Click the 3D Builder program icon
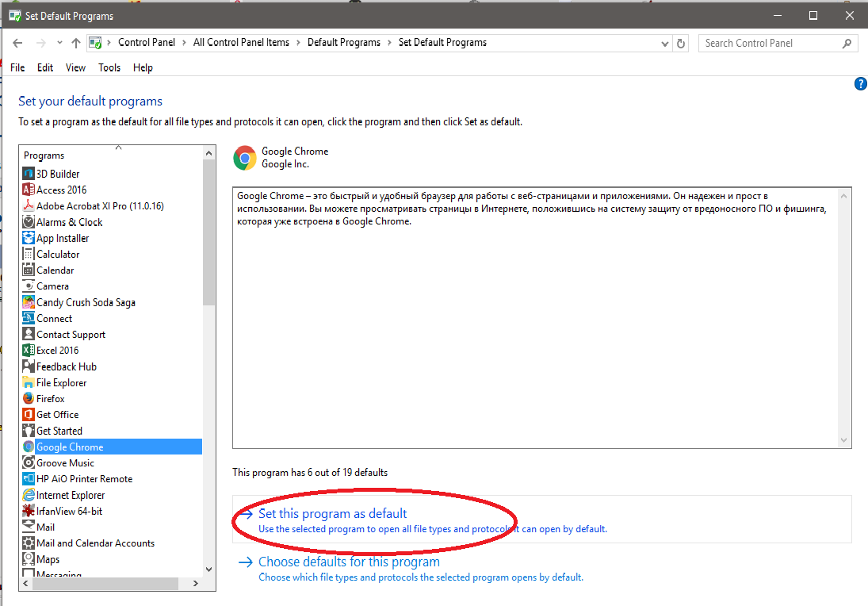Viewport: 868px width, 606px height. (29, 174)
